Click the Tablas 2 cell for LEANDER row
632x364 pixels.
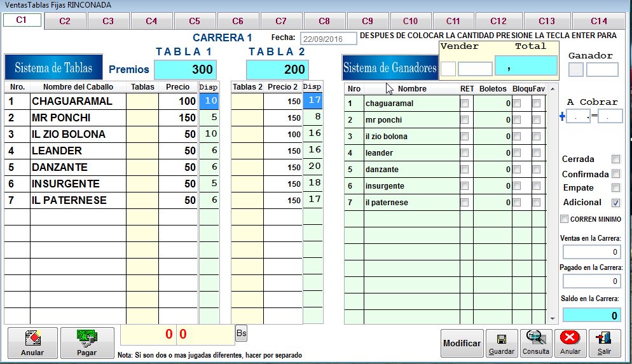click(x=247, y=151)
